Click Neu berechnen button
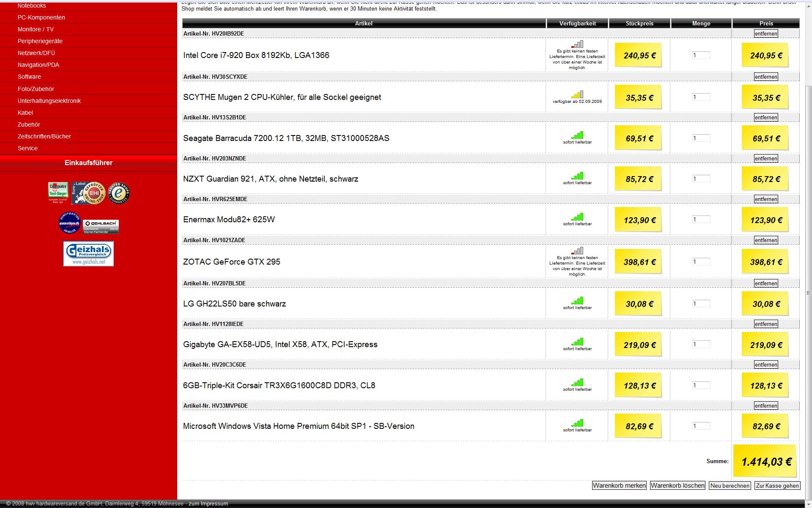Image resolution: width=812 pixels, height=508 pixels. click(x=730, y=486)
